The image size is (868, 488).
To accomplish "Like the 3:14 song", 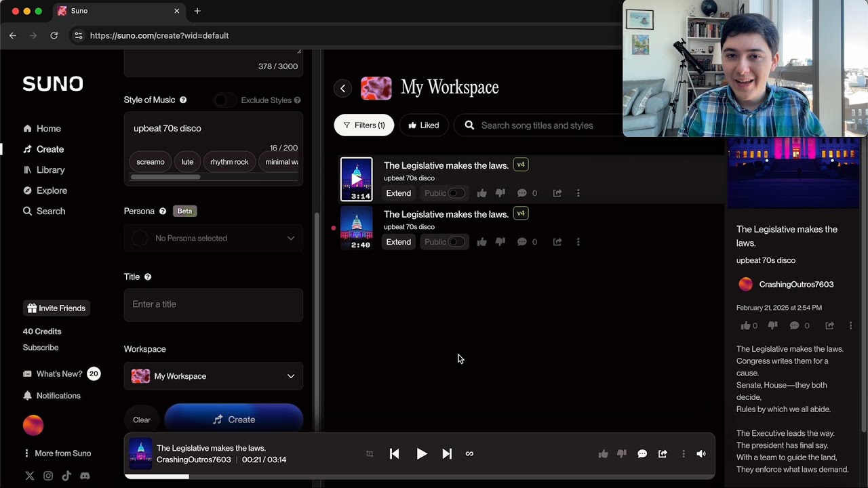I will tap(481, 193).
